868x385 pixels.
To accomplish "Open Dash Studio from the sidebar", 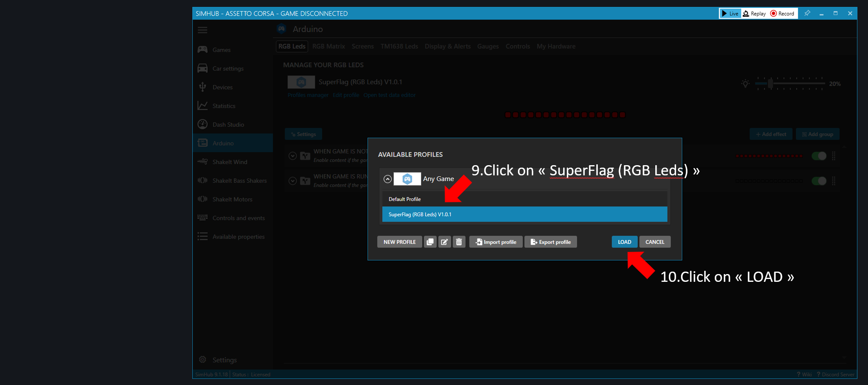I will (x=228, y=124).
